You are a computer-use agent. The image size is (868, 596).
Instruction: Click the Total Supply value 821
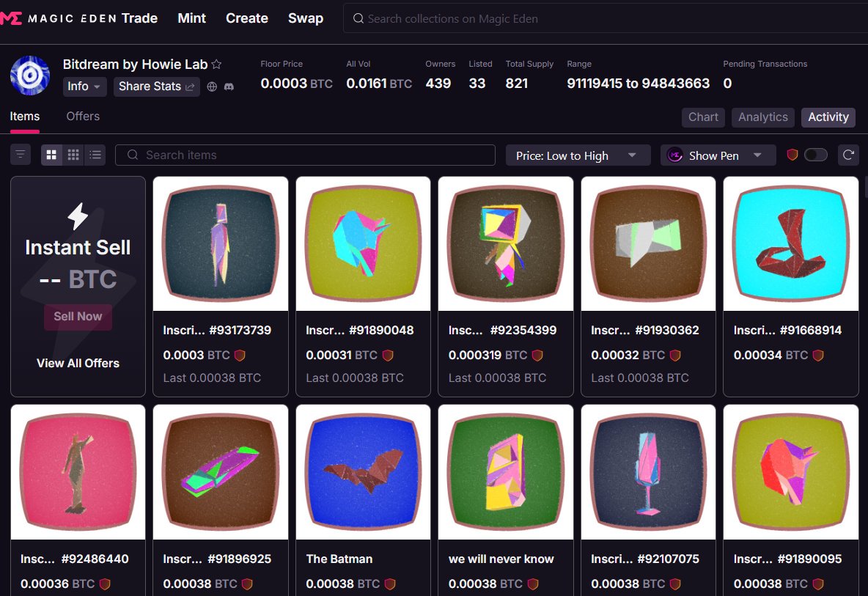[x=517, y=84]
